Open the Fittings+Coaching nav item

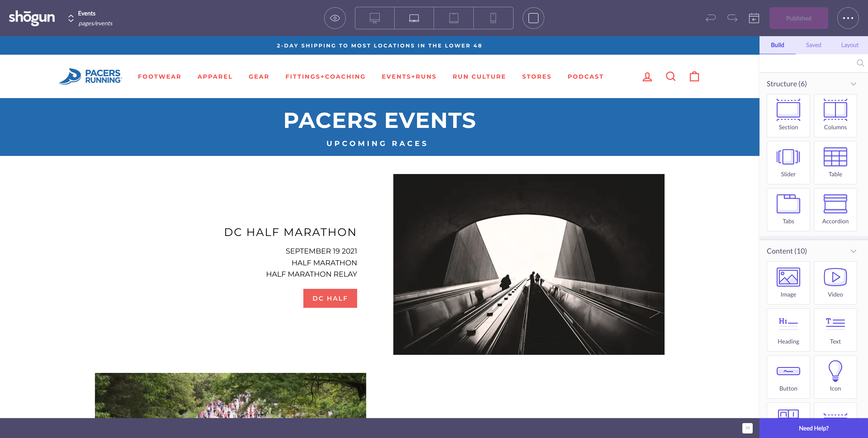coord(325,77)
